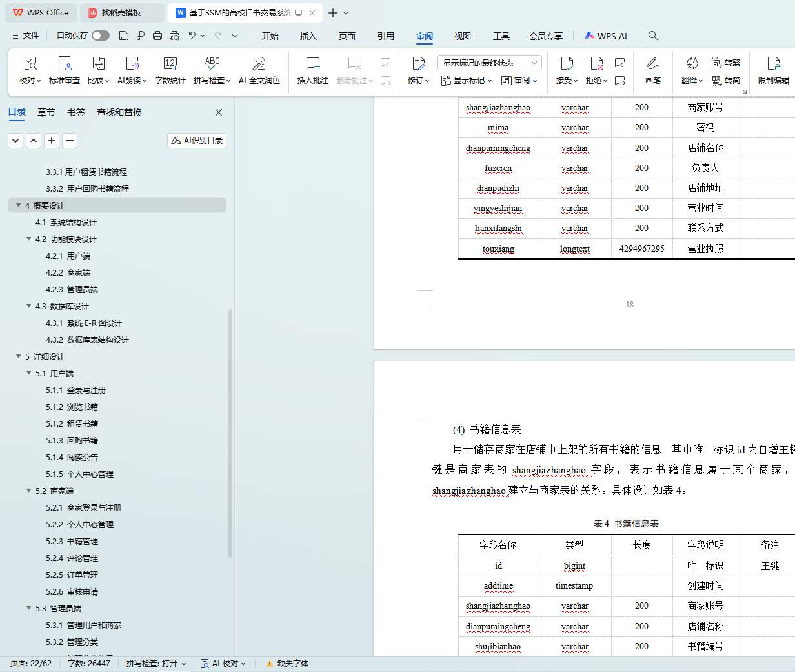
Task: Open 字数统计 word count
Action: coord(170,70)
